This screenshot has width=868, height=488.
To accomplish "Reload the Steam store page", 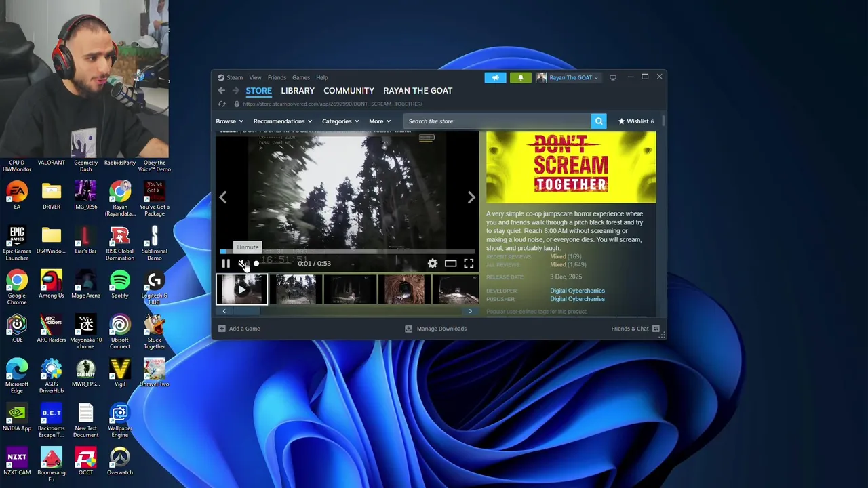I will [x=222, y=104].
